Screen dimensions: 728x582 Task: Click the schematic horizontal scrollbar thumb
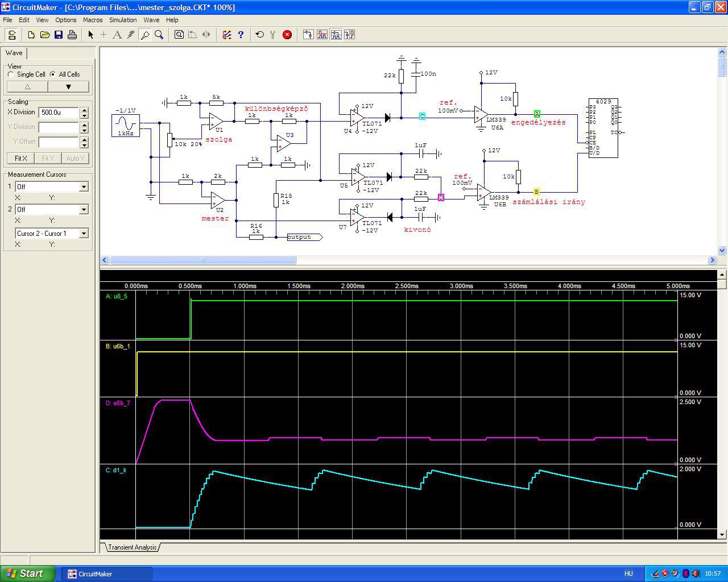pos(202,260)
